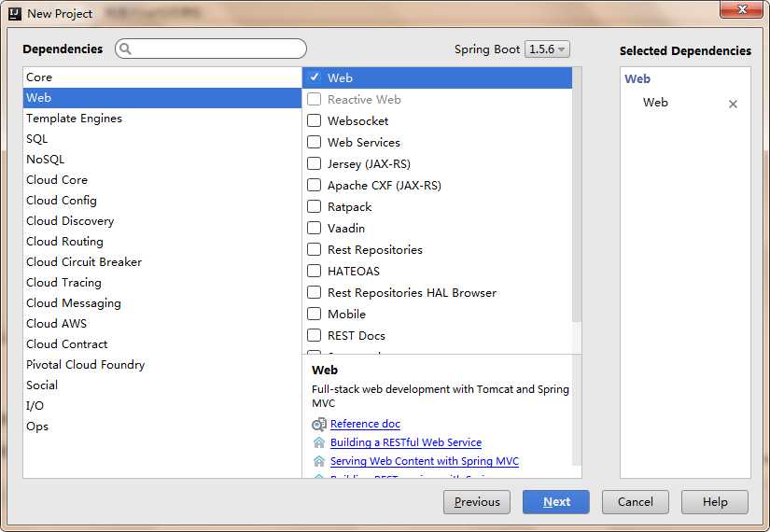Check Rest Repositories HAL Browser box

(315, 292)
